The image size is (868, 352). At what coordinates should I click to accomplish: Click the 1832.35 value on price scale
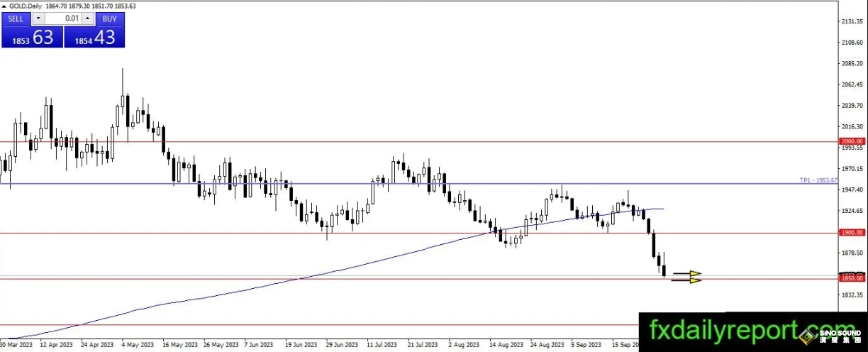(852, 295)
